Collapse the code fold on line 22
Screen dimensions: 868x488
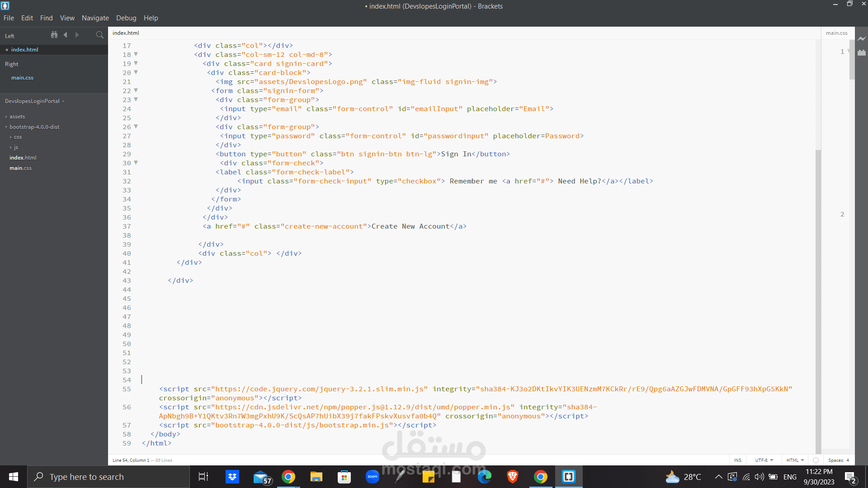[x=136, y=90]
